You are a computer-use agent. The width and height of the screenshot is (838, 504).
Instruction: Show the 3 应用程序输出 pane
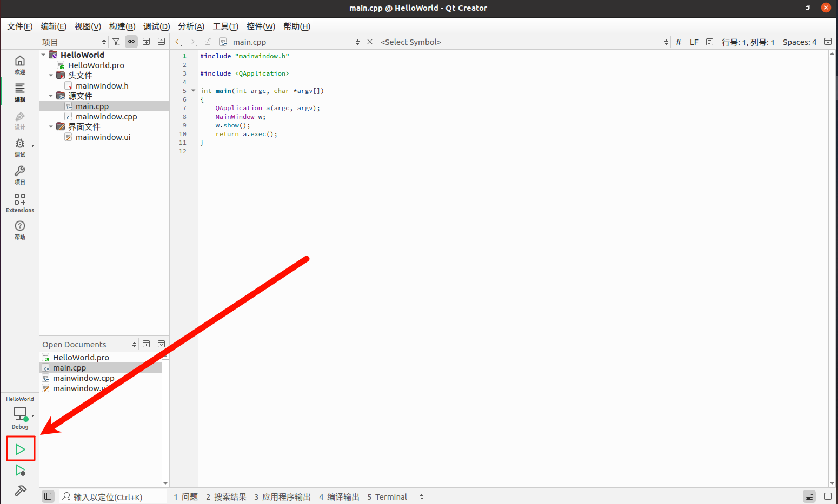click(x=282, y=496)
